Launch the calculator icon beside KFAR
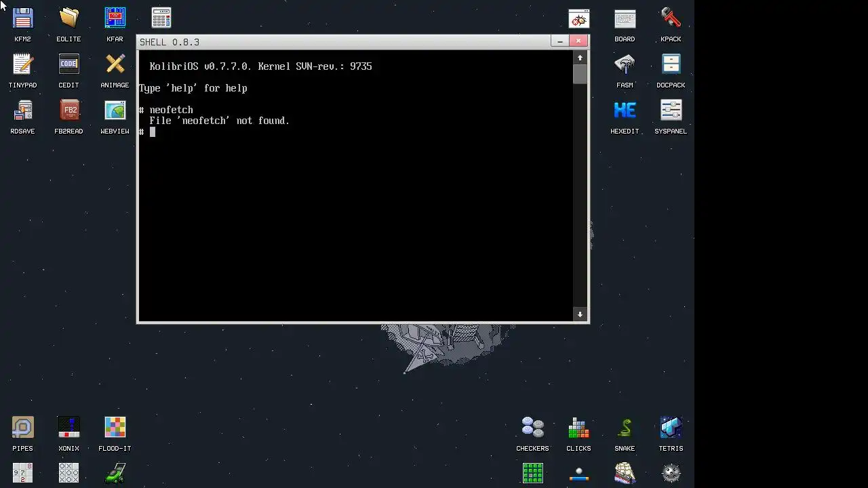This screenshot has width=868, height=488. (161, 18)
